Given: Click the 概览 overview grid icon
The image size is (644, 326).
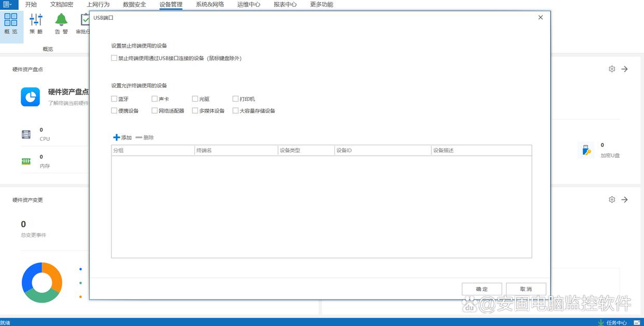Looking at the screenshot, I should click(11, 20).
